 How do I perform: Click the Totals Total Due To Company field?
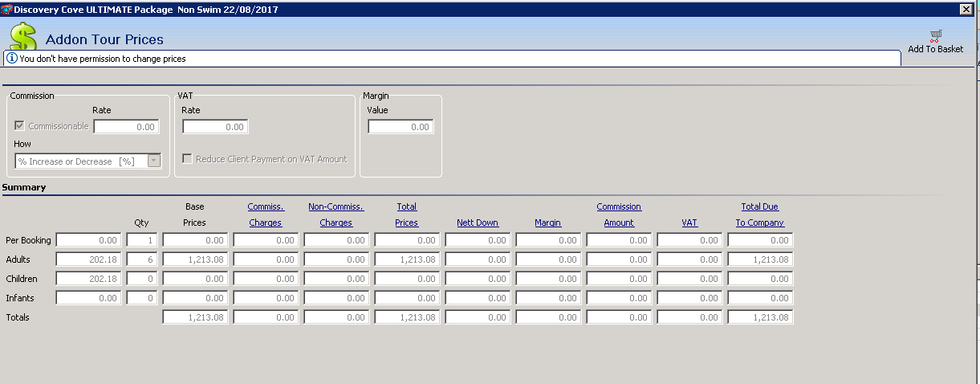pyautogui.click(x=760, y=317)
